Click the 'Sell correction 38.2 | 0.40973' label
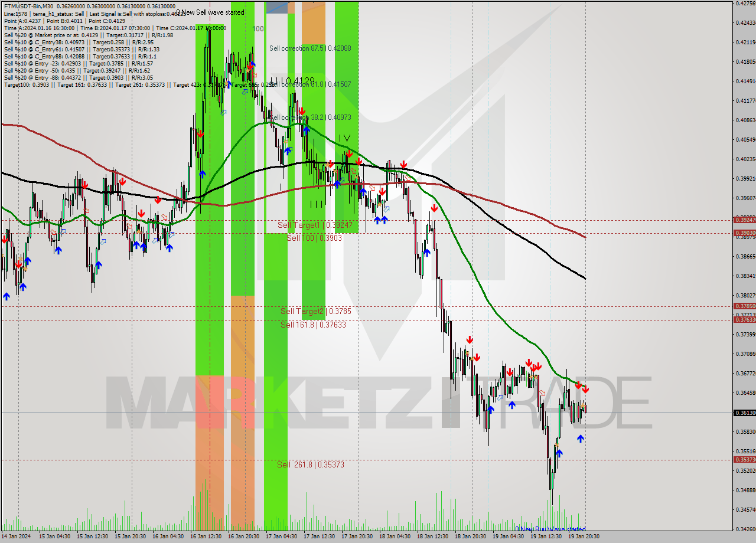The width and height of the screenshot is (756, 543). 310,117
